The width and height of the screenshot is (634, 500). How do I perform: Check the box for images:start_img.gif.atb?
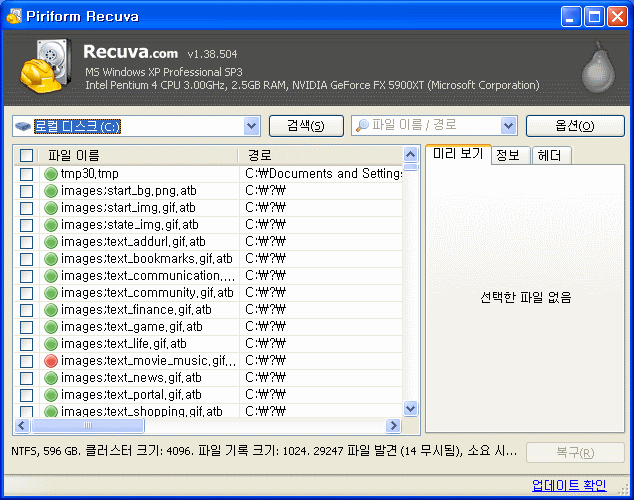click(26, 208)
